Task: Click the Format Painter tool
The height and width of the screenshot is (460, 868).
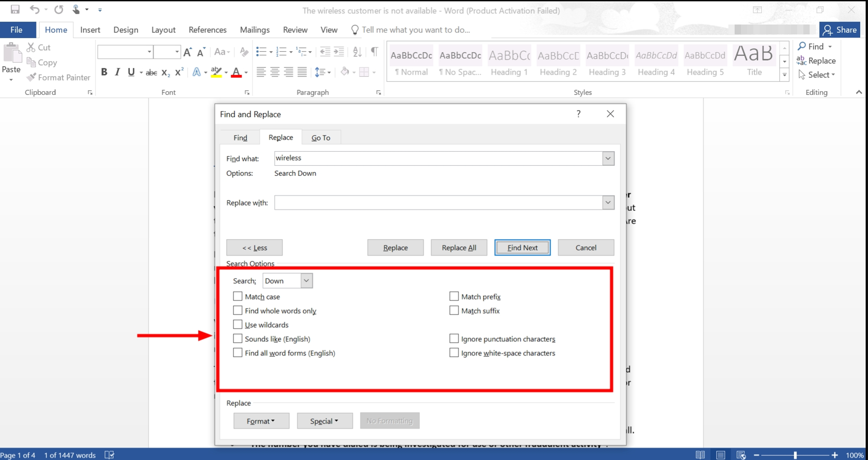Action: click(59, 77)
